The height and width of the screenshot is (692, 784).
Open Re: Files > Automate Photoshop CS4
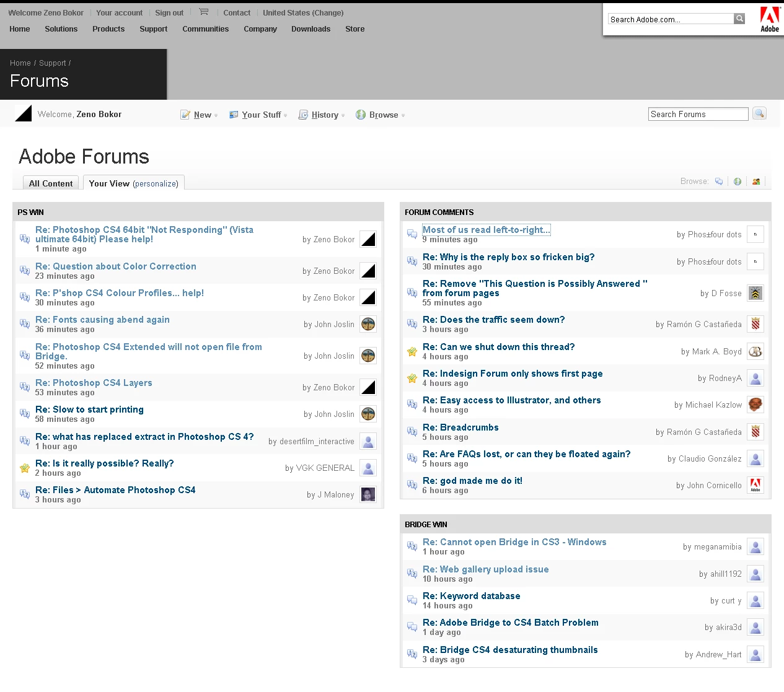[115, 490]
